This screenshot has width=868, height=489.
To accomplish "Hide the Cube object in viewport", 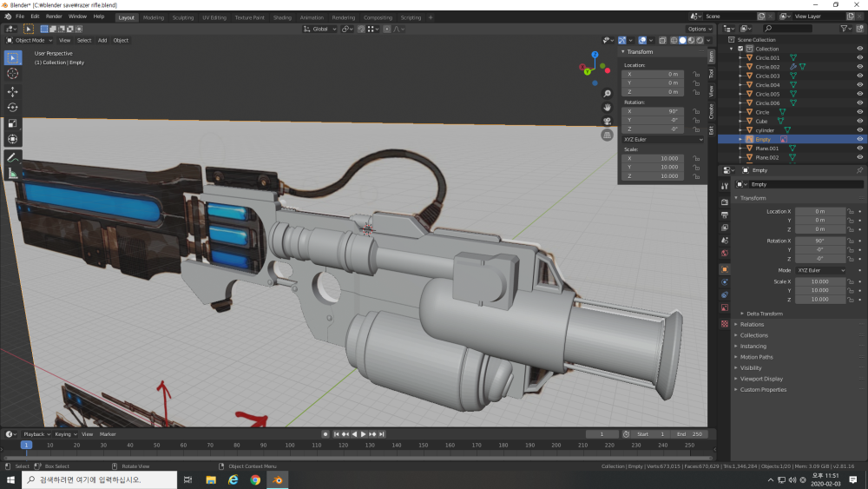I will (x=859, y=121).
